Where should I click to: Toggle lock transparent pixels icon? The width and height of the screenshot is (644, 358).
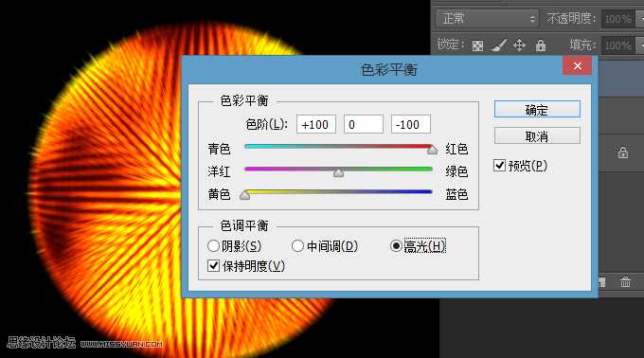tap(477, 45)
